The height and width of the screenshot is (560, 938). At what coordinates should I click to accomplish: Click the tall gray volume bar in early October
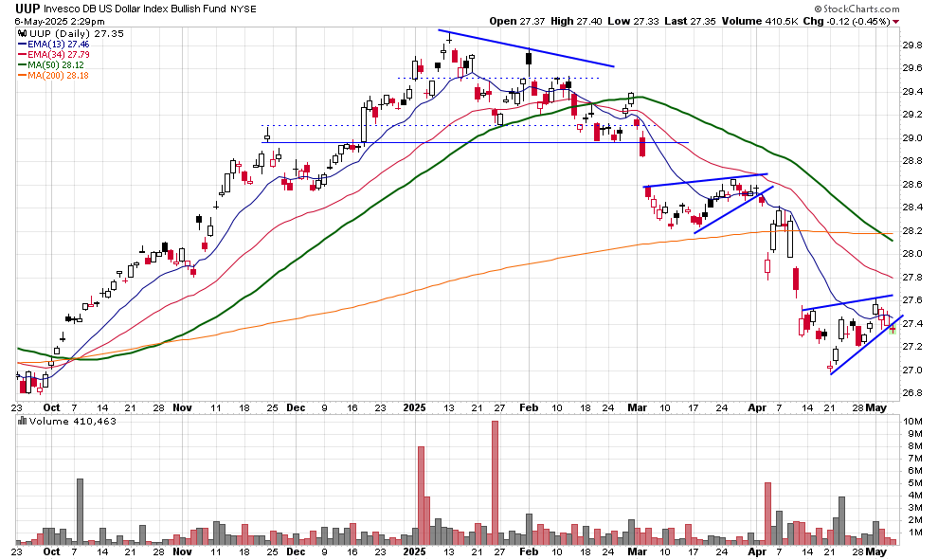click(81, 512)
